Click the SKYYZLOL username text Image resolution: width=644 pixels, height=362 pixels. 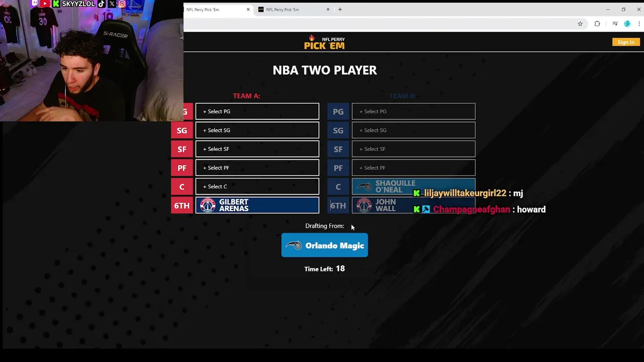click(x=78, y=4)
